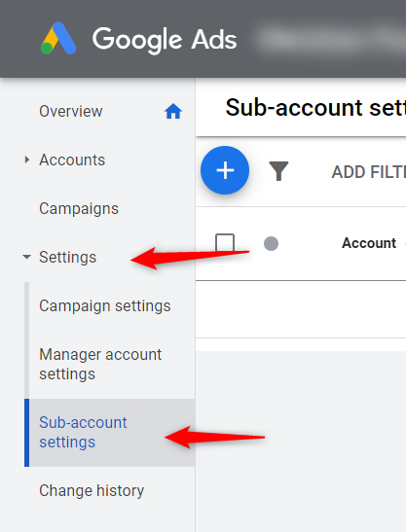This screenshot has width=406, height=532.
Task: Select Manager account settings
Action: (x=100, y=365)
